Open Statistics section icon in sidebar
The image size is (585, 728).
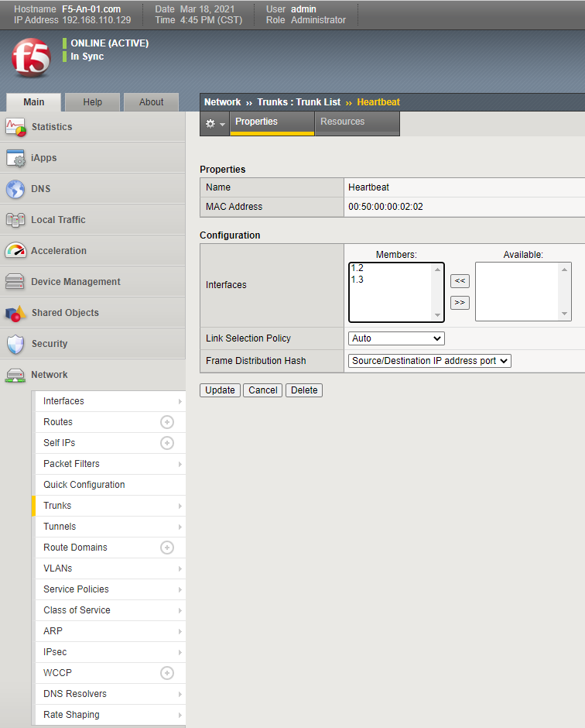pyautogui.click(x=15, y=127)
